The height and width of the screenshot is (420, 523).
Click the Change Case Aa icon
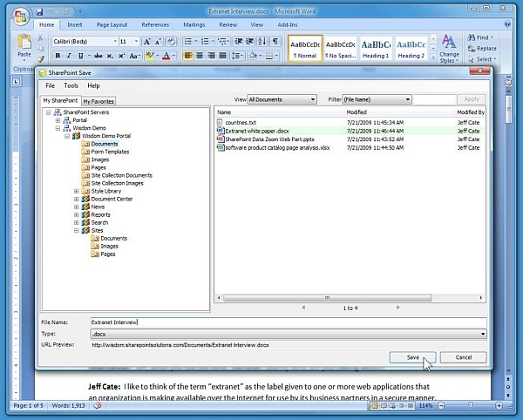tap(133, 56)
